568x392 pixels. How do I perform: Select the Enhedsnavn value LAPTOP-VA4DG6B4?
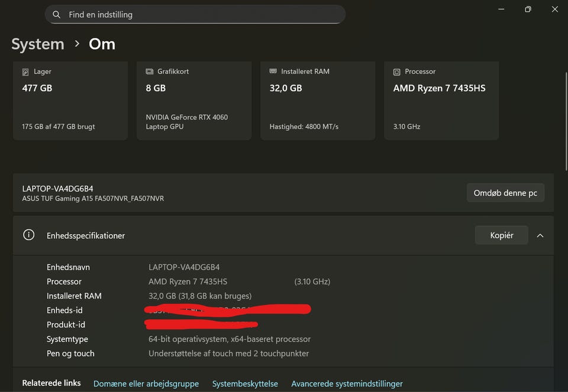(184, 267)
